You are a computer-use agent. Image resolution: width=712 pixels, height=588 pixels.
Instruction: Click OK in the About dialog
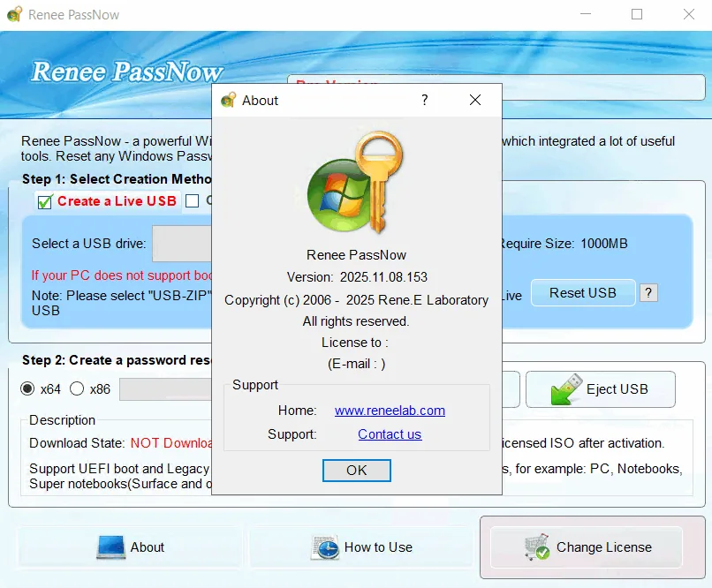(x=357, y=470)
